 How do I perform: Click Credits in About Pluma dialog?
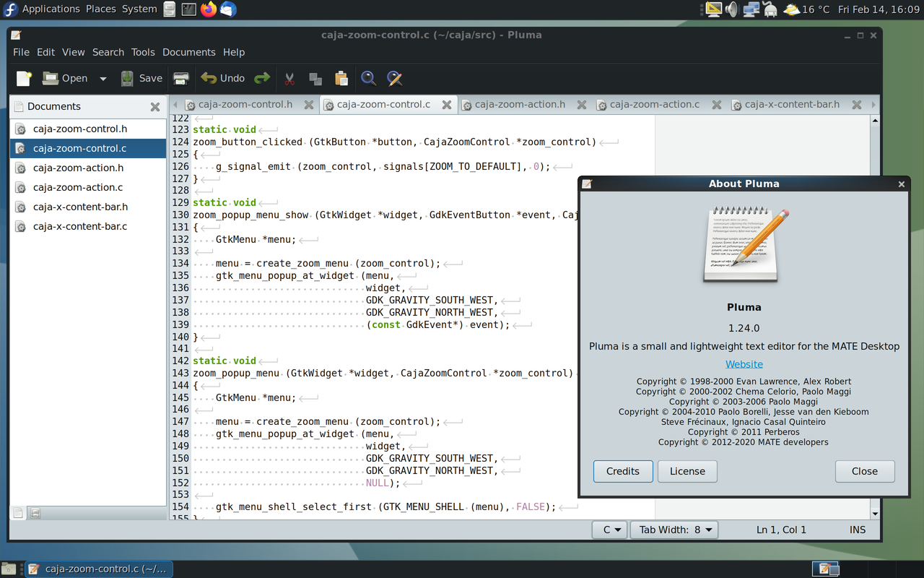pos(623,471)
